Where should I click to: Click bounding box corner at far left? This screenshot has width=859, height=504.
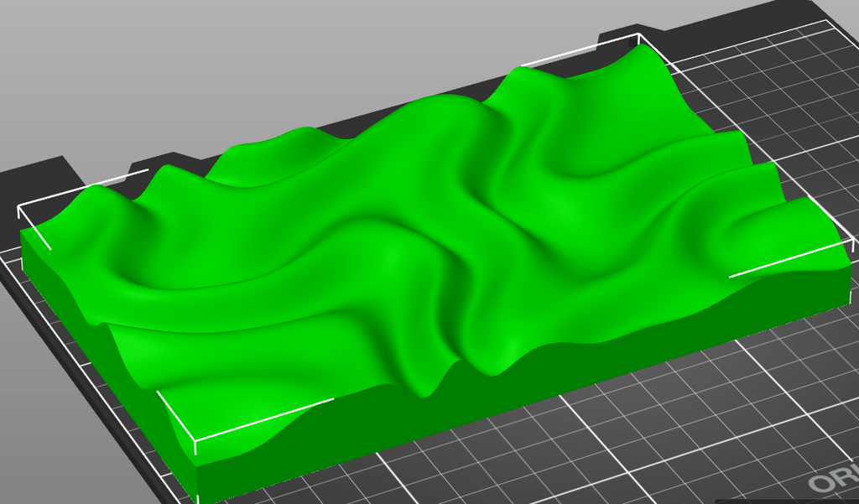[20, 205]
